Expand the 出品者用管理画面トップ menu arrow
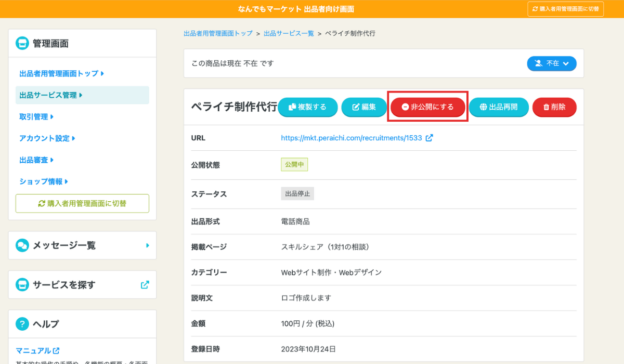The width and height of the screenshot is (624, 364). (x=102, y=74)
